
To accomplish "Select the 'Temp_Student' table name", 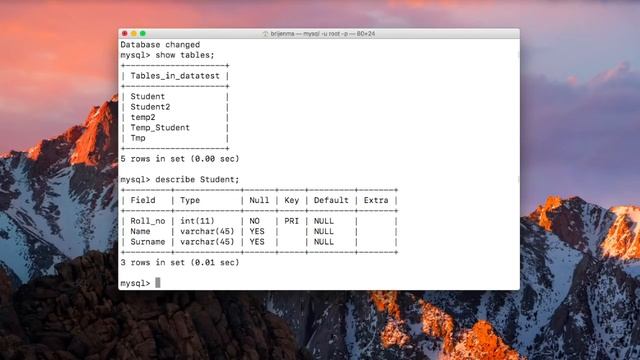I will click(x=160, y=128).
